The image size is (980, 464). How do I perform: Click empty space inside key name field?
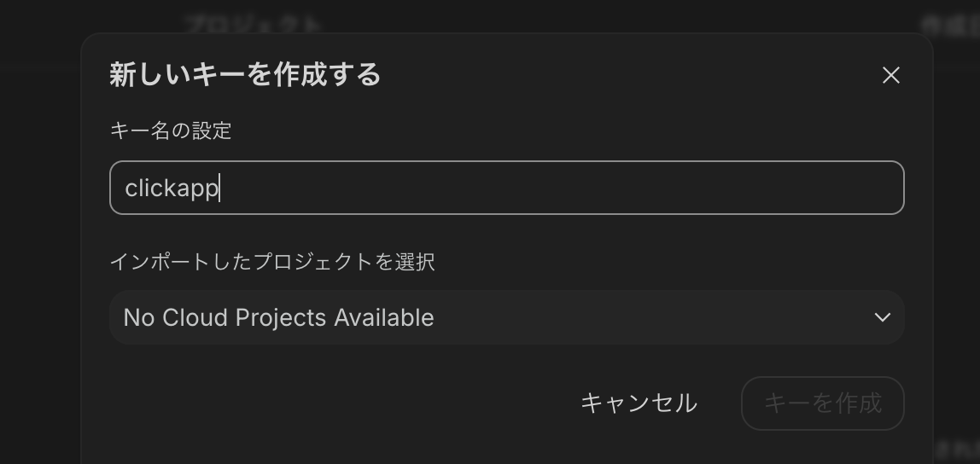pyautogui.click(x=555, y=188)
